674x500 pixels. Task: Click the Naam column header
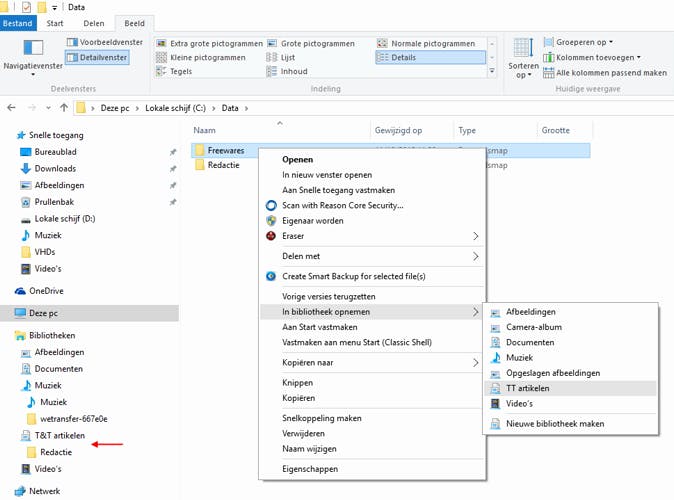coord(205,130)
